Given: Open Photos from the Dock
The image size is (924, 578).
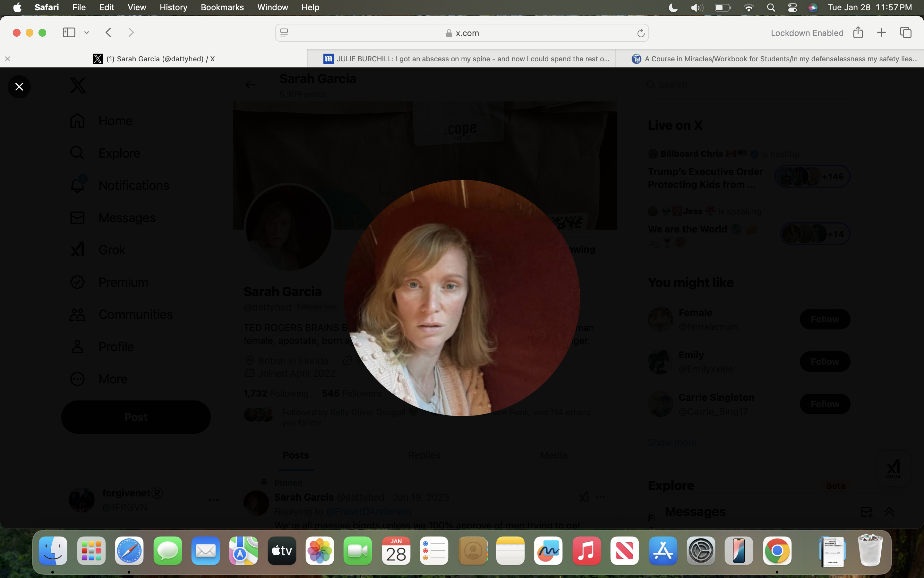Looking at the screenshot, I should coord(320,551).
